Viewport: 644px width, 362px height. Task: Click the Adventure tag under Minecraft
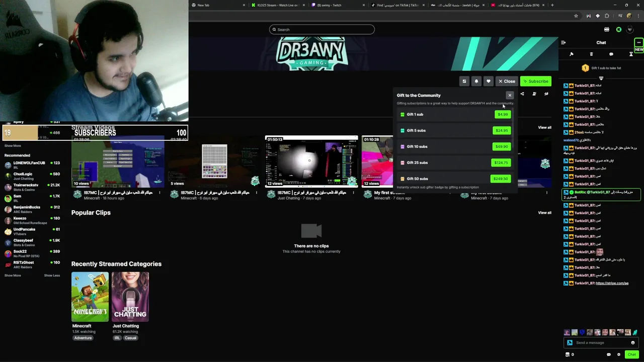click(83, 338)
